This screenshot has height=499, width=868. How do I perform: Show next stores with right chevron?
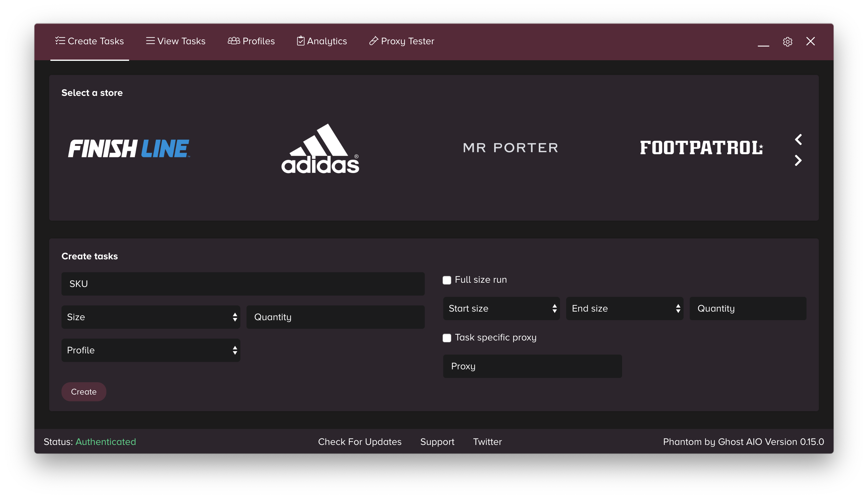point(799,160)
